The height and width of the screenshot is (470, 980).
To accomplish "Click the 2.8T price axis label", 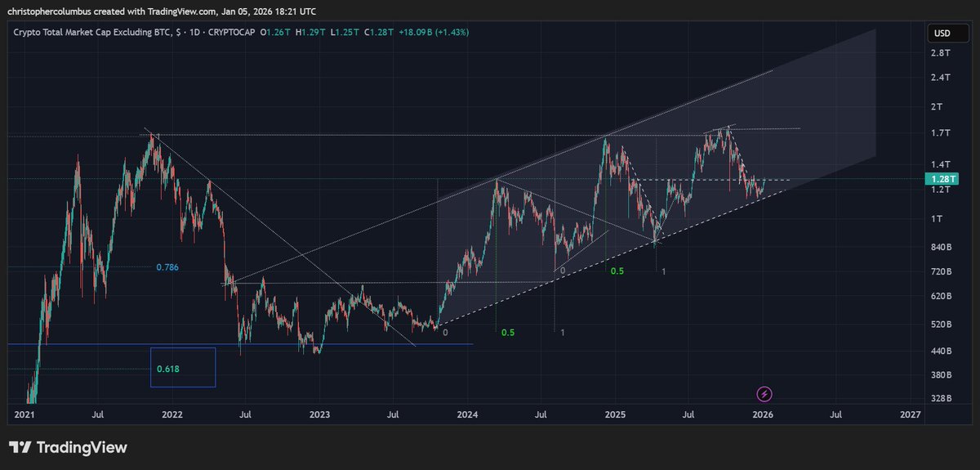I will 942,53.
